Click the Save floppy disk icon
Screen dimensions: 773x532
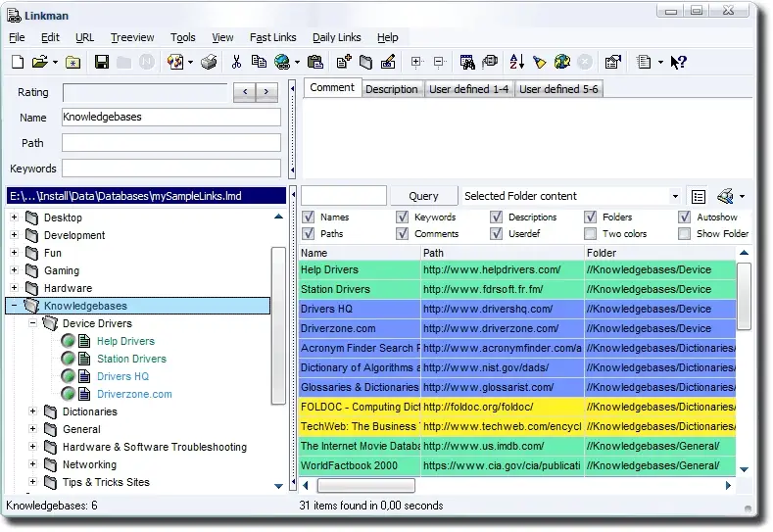coord(101,62)
